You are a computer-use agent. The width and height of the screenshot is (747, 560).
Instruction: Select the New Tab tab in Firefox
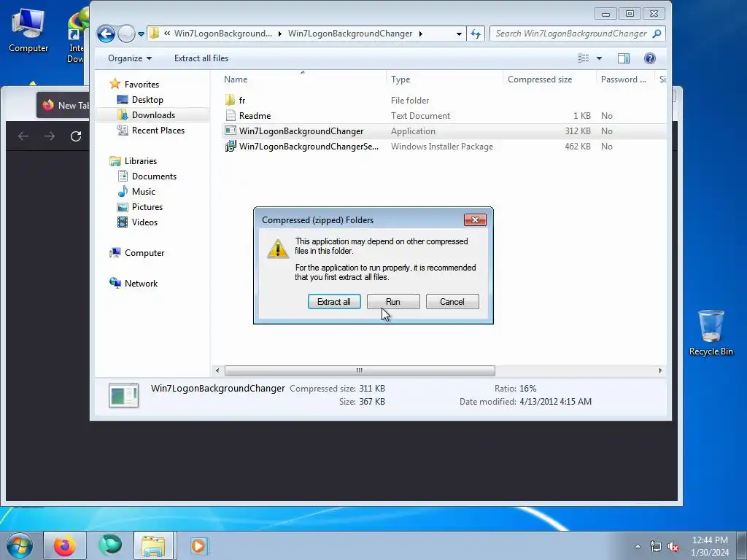(64, 105)
